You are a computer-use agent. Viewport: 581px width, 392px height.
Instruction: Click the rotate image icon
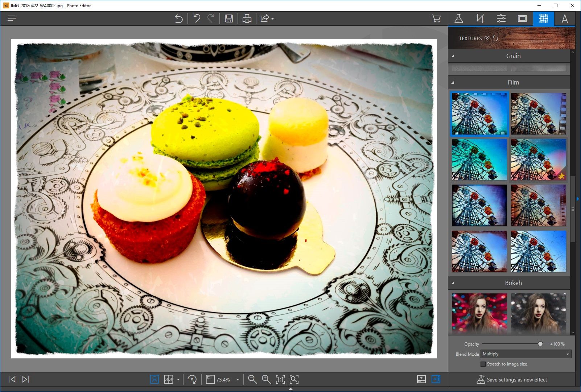pyautogui.click(x=192, y=379)
